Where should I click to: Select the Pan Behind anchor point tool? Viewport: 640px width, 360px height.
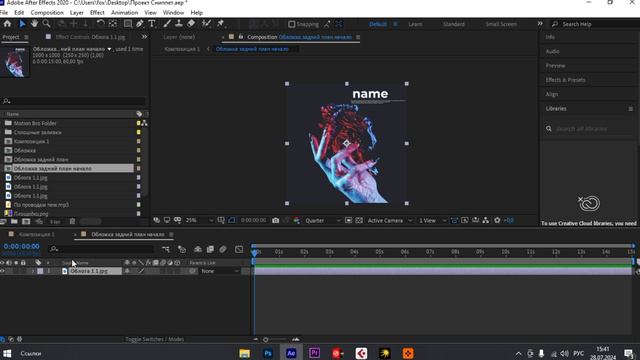click(113, 24)
